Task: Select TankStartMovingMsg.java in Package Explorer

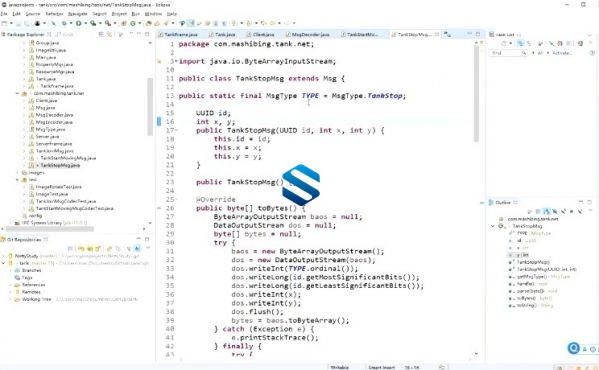Action: 68,158
